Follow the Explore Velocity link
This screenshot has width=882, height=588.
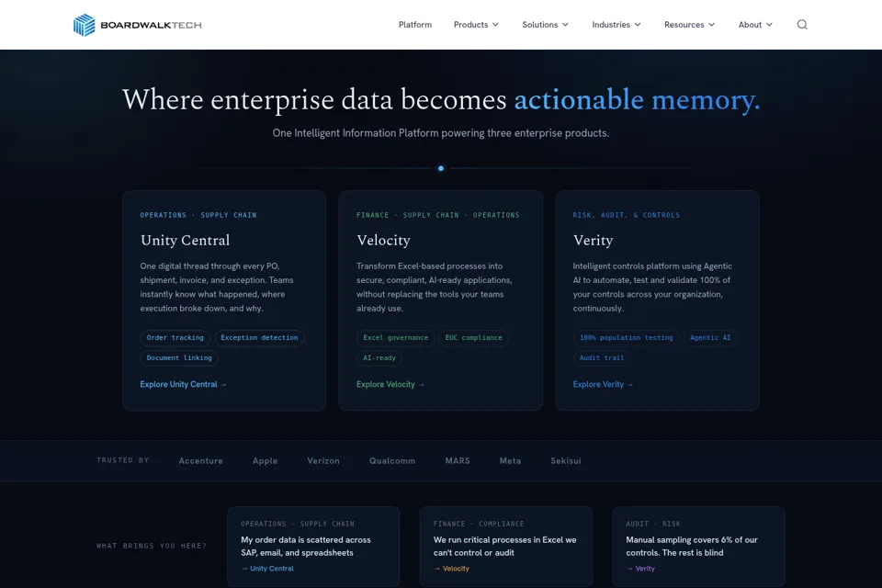pos(390,384)
